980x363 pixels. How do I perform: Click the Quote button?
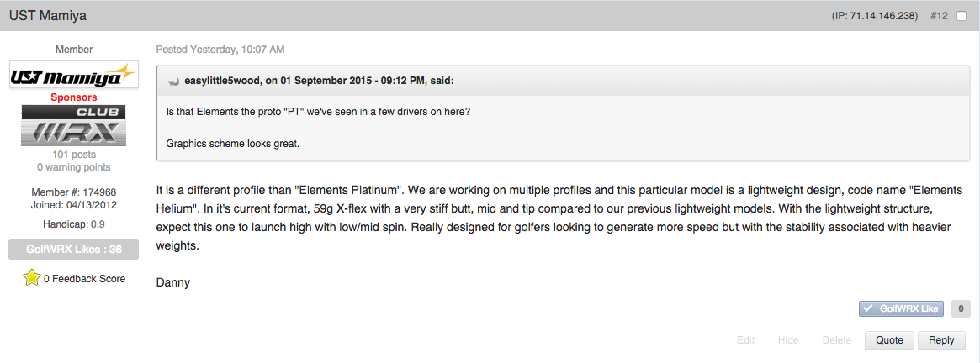coord(889,340)
